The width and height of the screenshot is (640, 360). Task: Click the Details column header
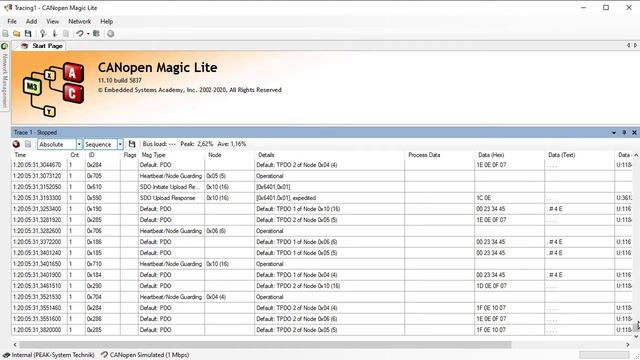click(329, 155)
